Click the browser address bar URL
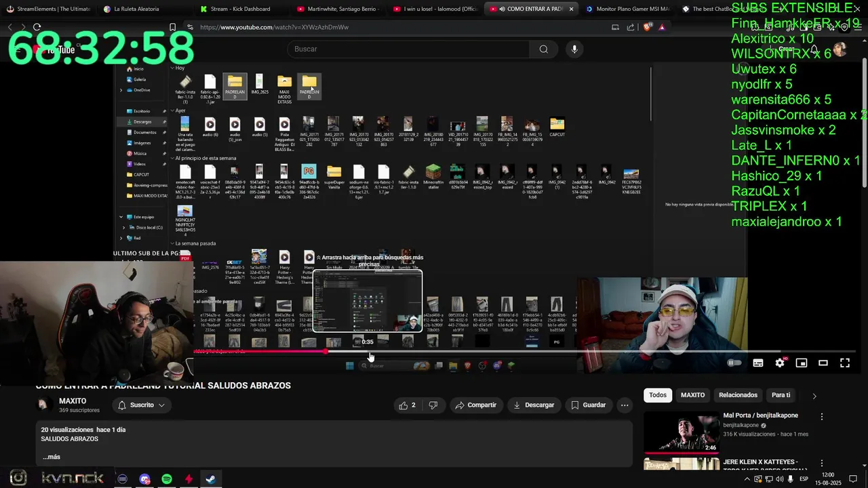 pyautogui.click(x=274, y=27)
